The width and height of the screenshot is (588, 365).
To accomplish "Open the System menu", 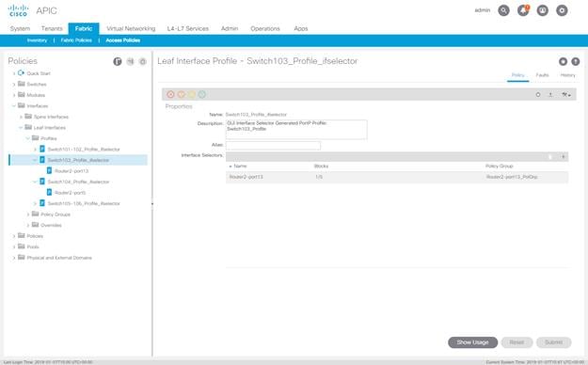I will coord(20,28).
